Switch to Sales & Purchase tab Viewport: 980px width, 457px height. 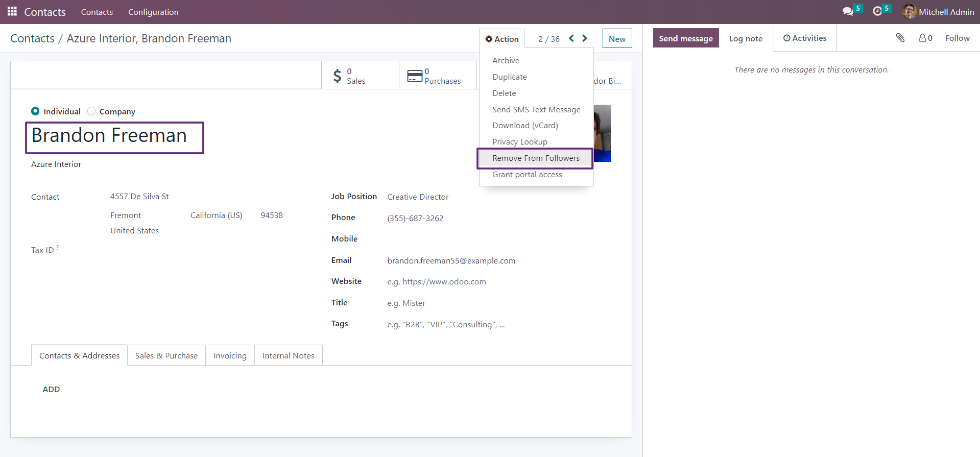click(x=166, y=355)
